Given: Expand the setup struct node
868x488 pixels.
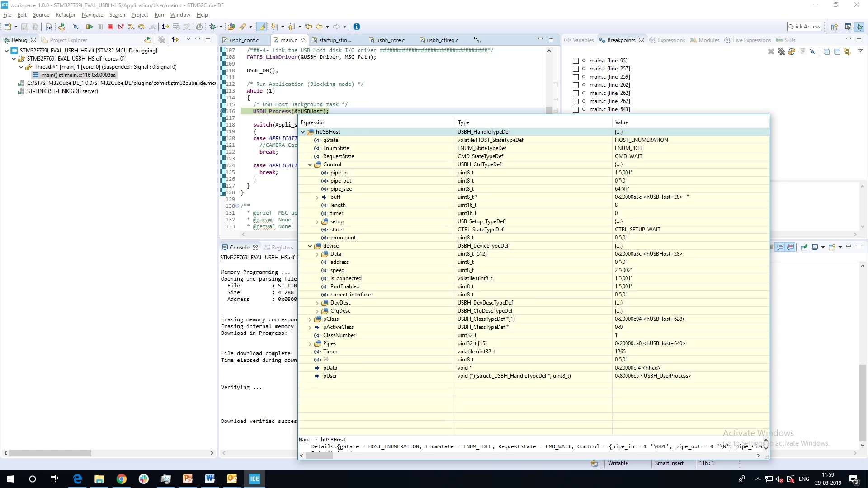Looking at the screenshot, I should point(317,221).
